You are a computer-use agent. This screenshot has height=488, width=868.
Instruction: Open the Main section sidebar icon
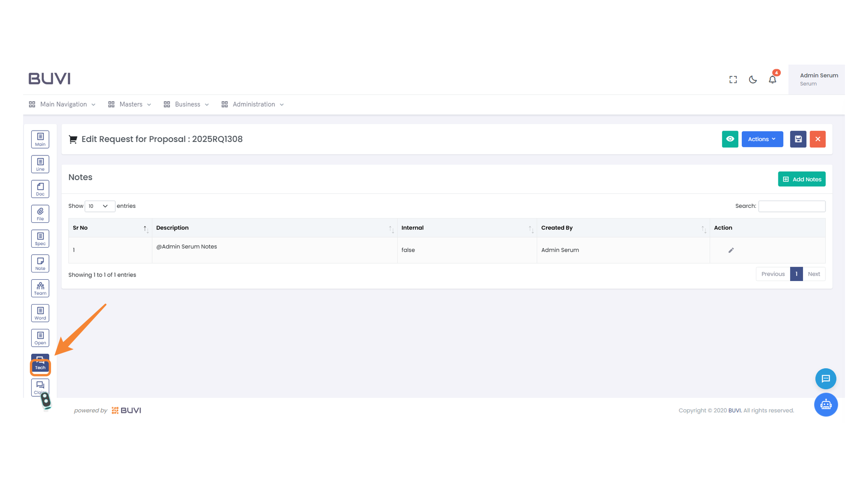[x=40, y=139]
